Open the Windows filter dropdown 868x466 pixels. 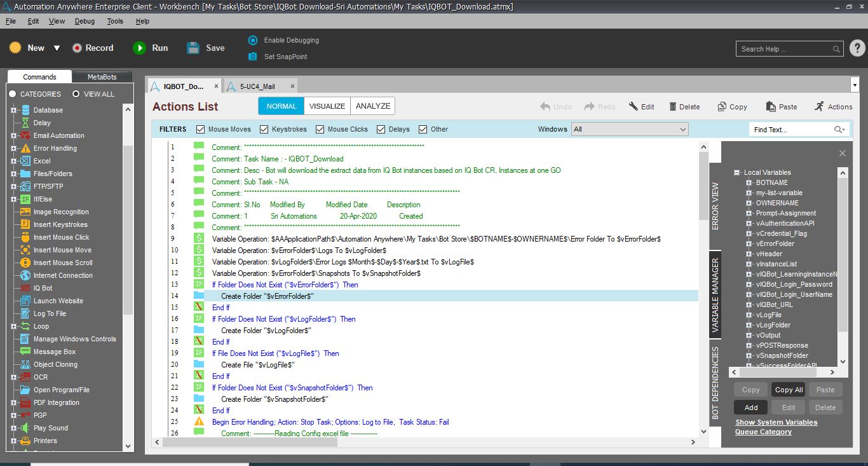coord(629,129)
